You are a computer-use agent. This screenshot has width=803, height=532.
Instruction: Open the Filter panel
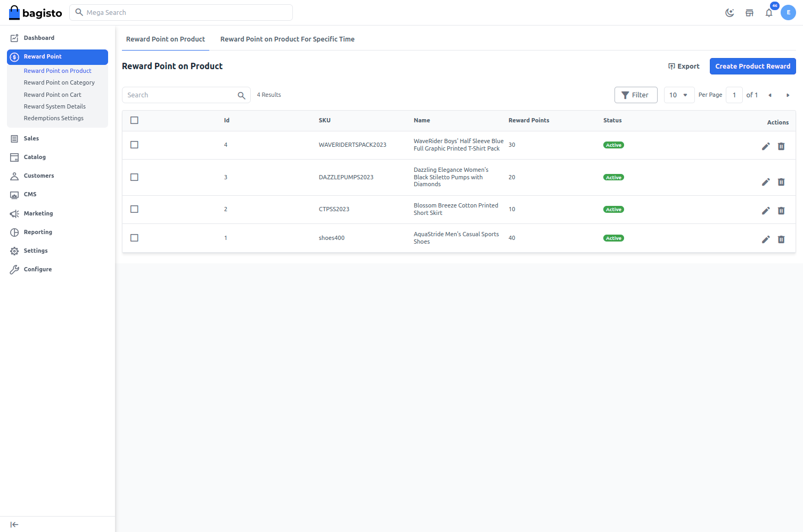(636, 95)
